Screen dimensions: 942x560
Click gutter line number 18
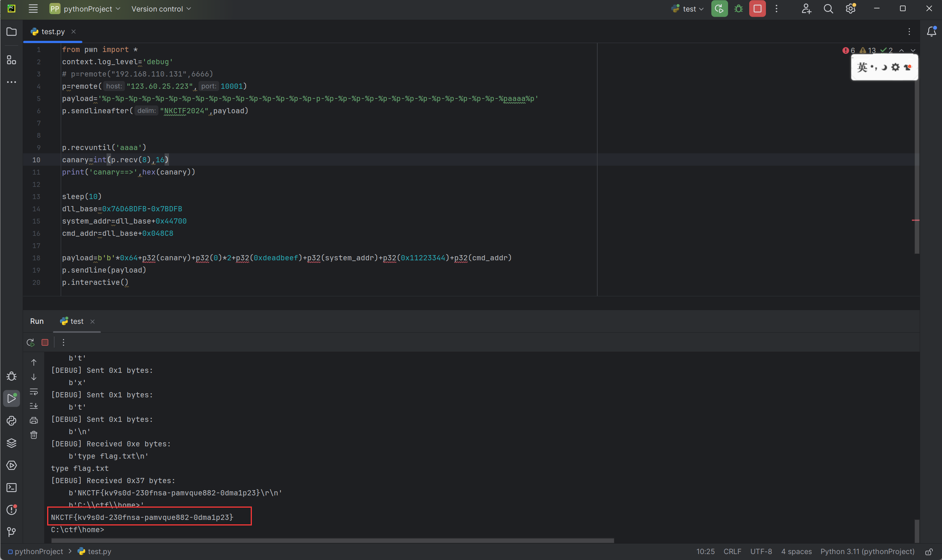[x=36, y=258]
